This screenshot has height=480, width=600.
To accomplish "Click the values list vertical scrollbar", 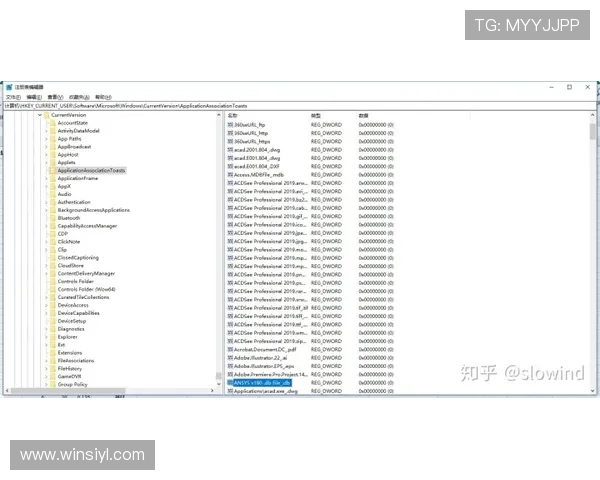I will pyautogui.click(x=594, y=250).
